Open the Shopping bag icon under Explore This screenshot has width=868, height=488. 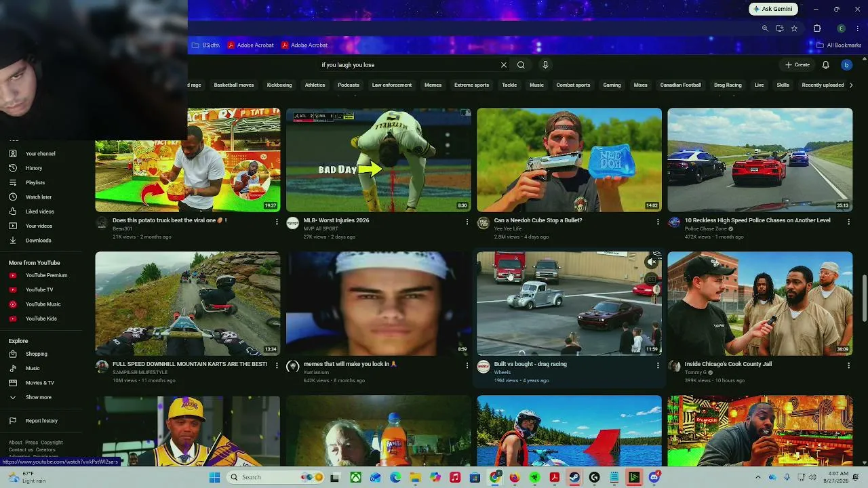point(12,354)
